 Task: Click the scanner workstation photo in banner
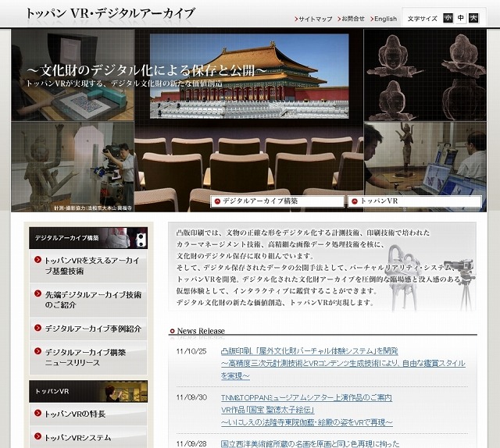(x=73, y=75)
